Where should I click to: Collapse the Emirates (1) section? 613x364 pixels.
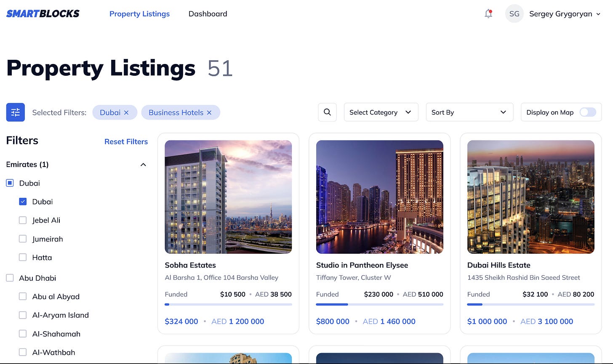coord(143,165)
